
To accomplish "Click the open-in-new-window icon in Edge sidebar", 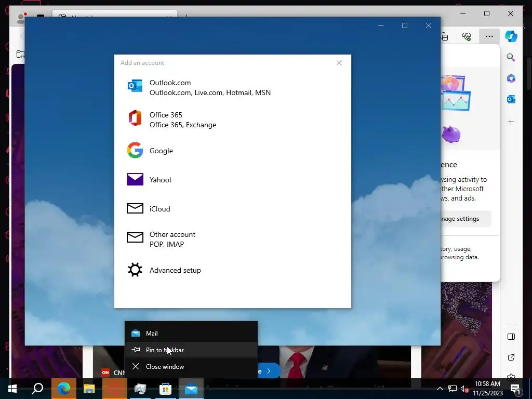I will pos(511,357).
